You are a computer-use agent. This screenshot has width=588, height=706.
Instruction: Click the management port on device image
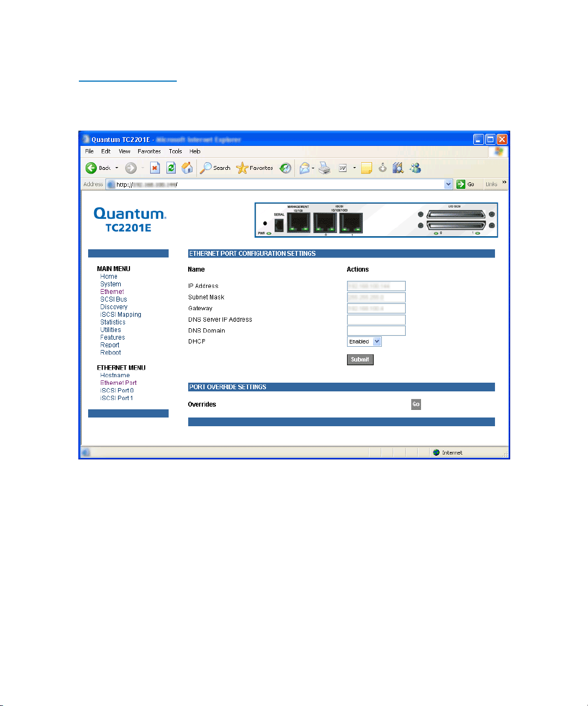(x=299, y=223)
